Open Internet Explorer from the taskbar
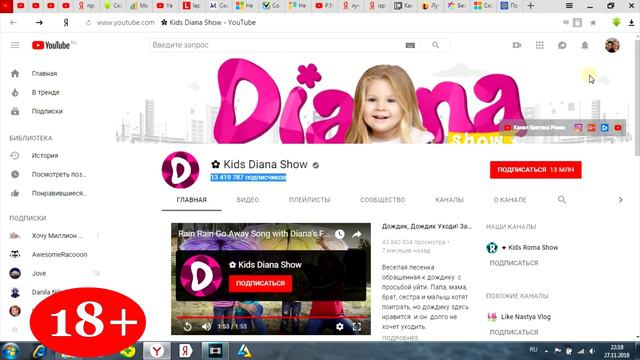The width and height of the screenshot is (640, 360). 40,351
